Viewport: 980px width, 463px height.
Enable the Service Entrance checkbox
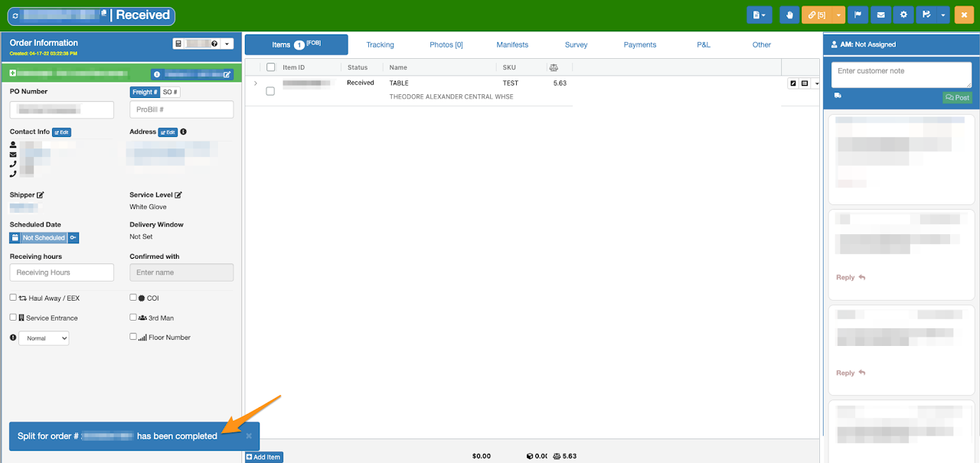(13, 317)
